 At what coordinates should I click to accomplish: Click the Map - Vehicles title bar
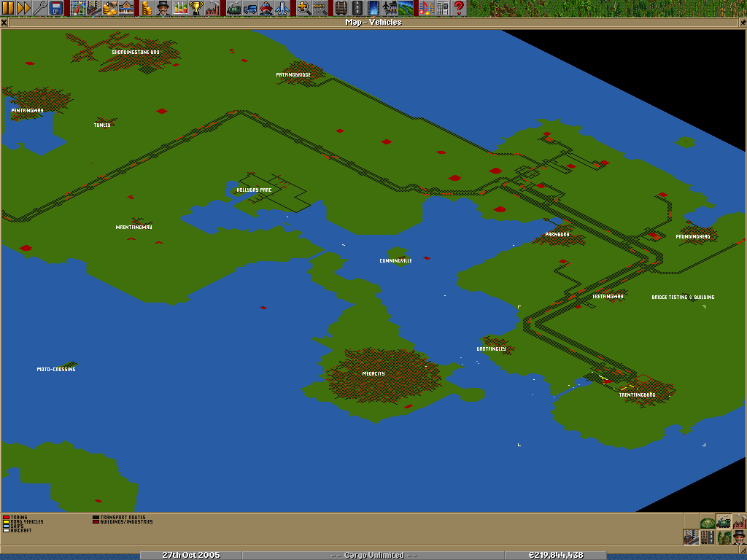coord(373,23)
